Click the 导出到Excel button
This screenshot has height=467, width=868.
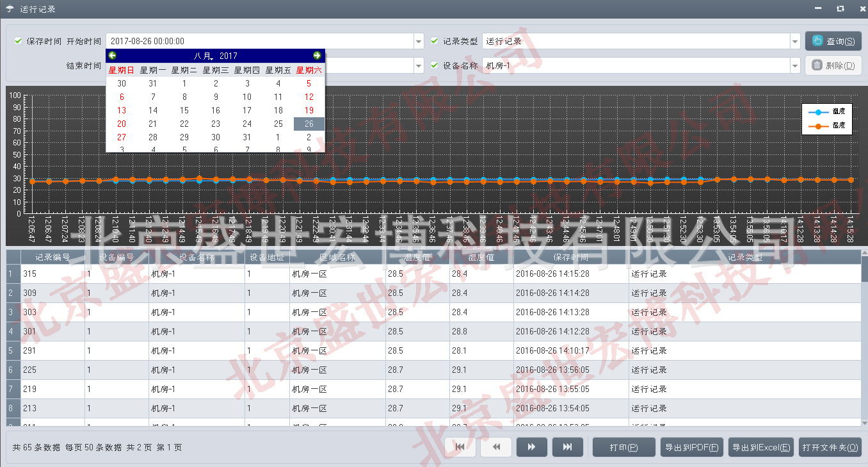pos(762,447)
